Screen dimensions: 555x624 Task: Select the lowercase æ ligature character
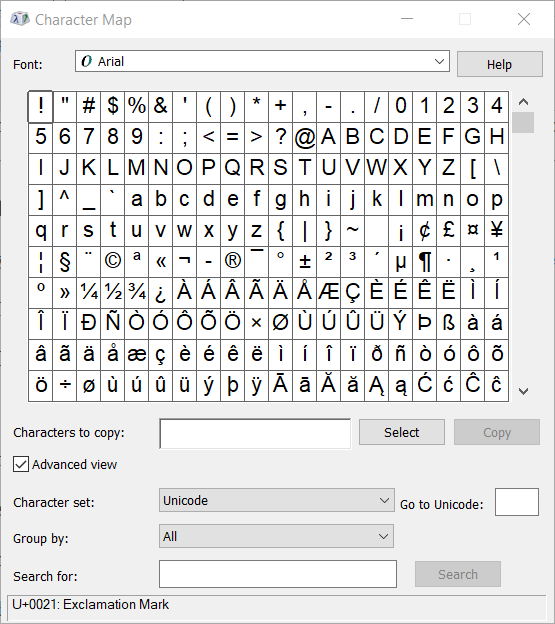pyautogui.click(x=136, y=355)
